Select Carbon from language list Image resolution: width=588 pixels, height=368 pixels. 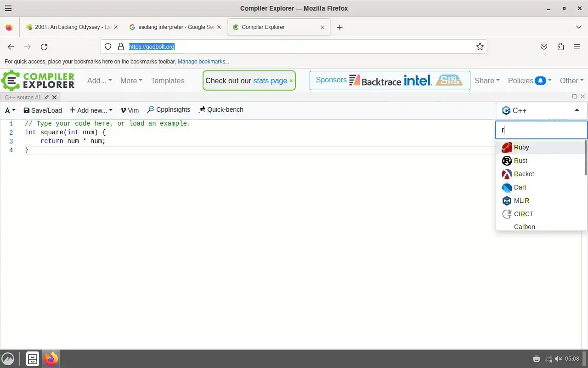tap(540, 226)
